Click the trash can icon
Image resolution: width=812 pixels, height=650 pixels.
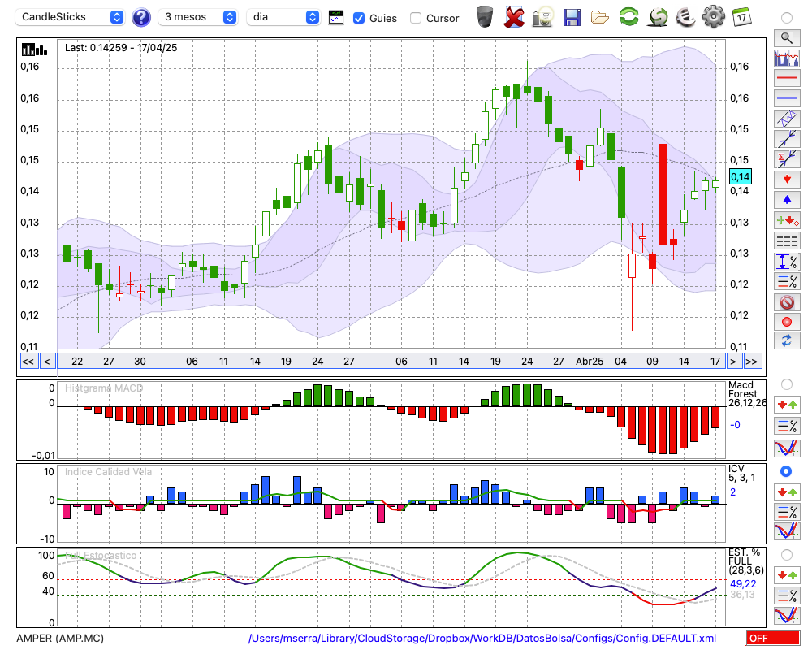click(485, 17)
